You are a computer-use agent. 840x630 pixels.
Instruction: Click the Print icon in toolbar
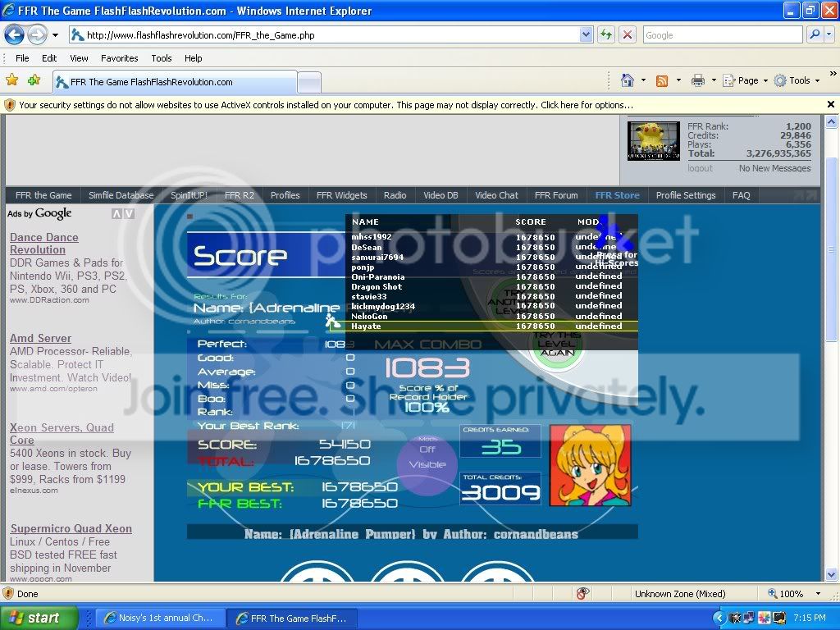(697, 80)
